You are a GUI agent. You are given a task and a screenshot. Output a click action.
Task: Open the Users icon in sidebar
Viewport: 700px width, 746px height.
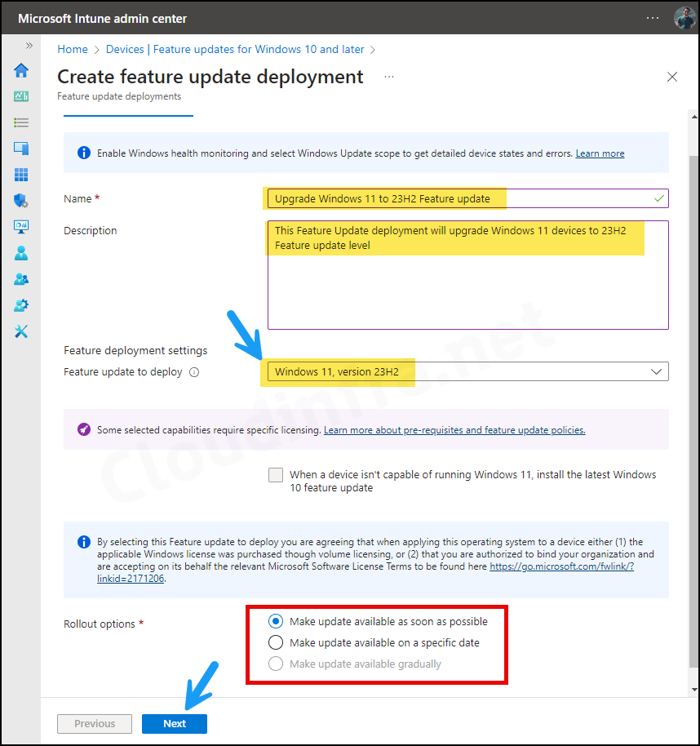point(21,253)
